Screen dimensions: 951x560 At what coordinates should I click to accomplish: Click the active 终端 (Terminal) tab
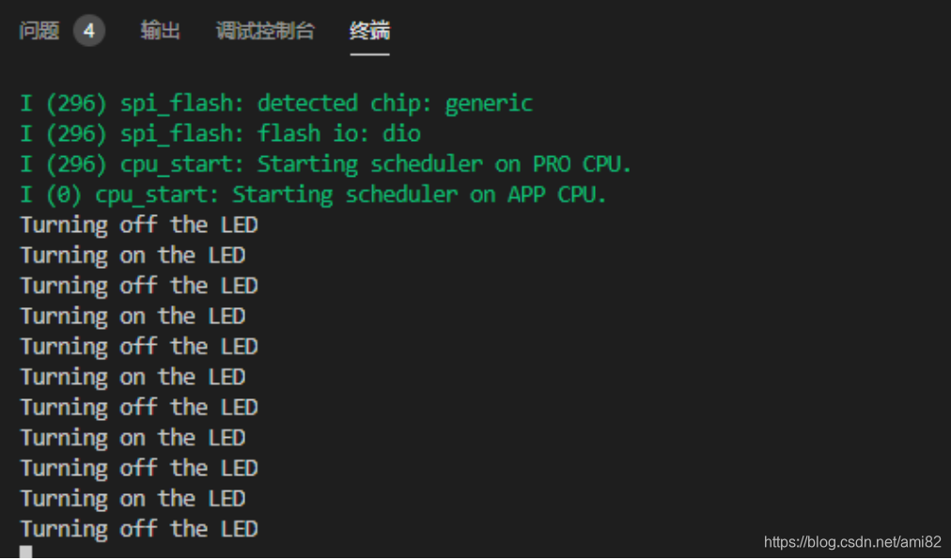[x=368, y=30]
